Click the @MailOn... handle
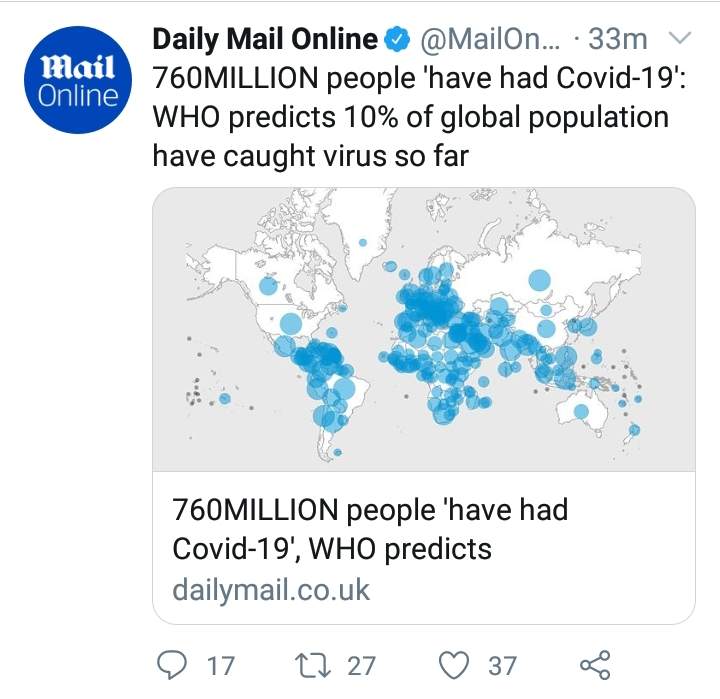The width and height of the screenshot is (720, 699). click(490, 39)
